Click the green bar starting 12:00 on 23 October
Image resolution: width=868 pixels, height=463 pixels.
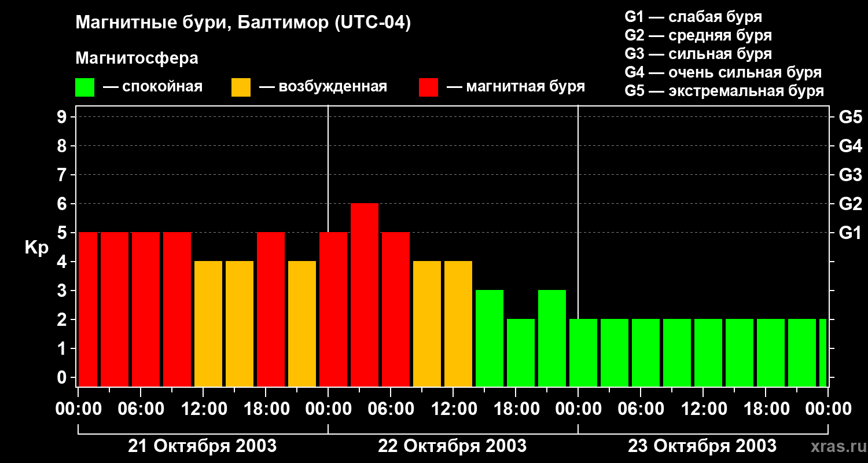coord(708,353)
